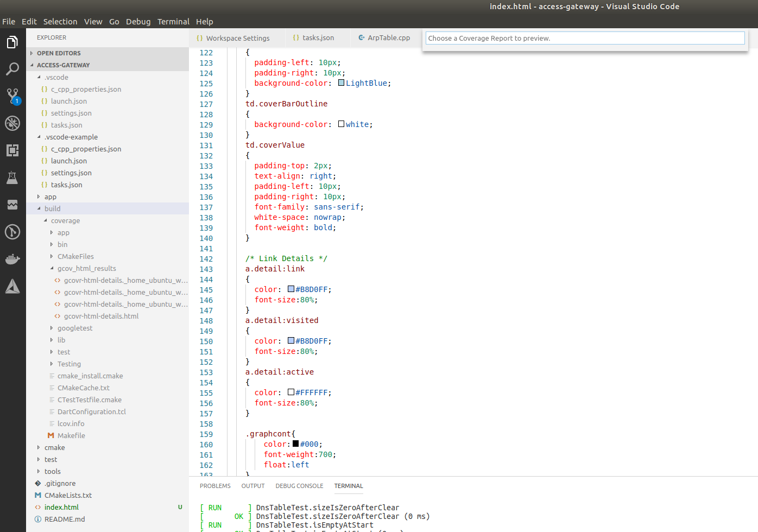This screenshot has height=532, width=758.
Task: Select the Explorer icon in the activity bar
Action: (x=12, y=42)
